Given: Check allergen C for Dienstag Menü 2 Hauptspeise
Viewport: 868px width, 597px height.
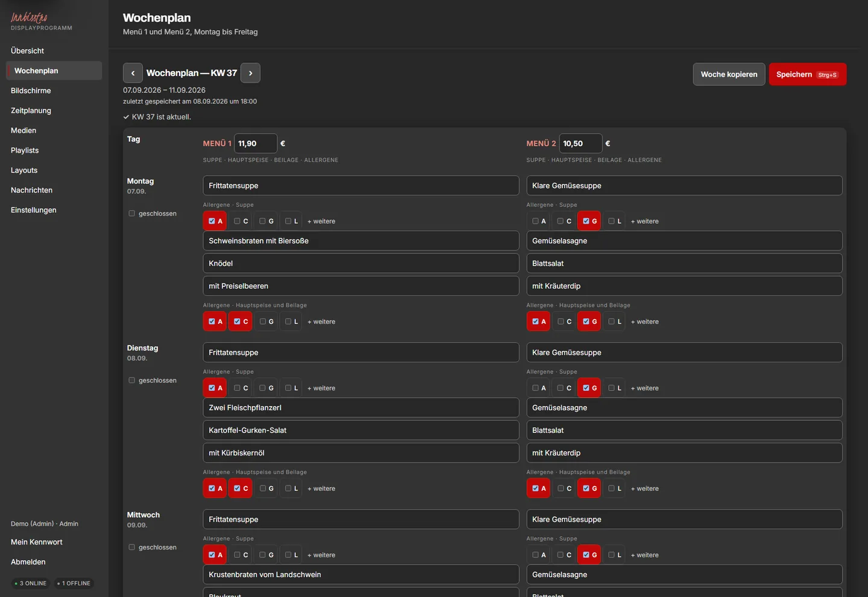Looking at the screenshot, I should pos(564,488).
